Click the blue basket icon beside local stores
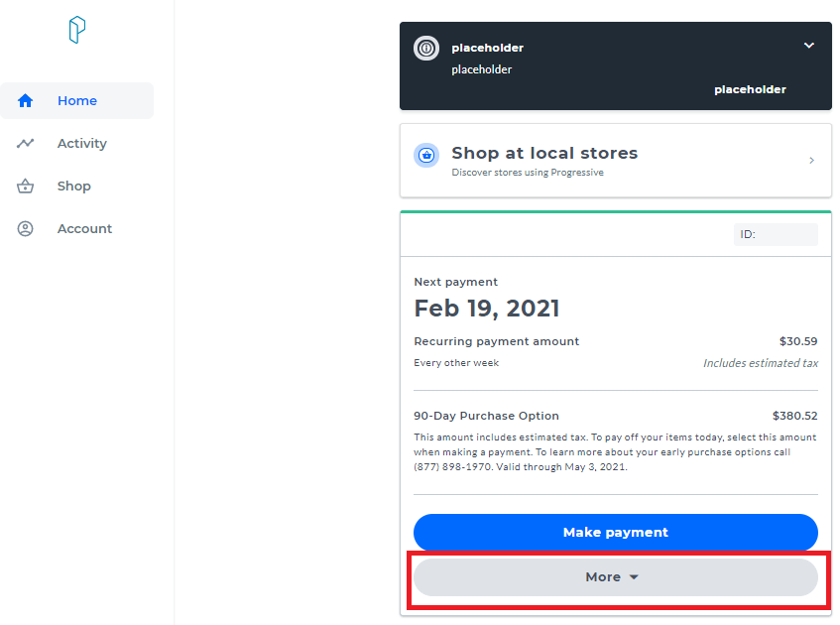The image size is (840, 625). (x=426, y=155)
